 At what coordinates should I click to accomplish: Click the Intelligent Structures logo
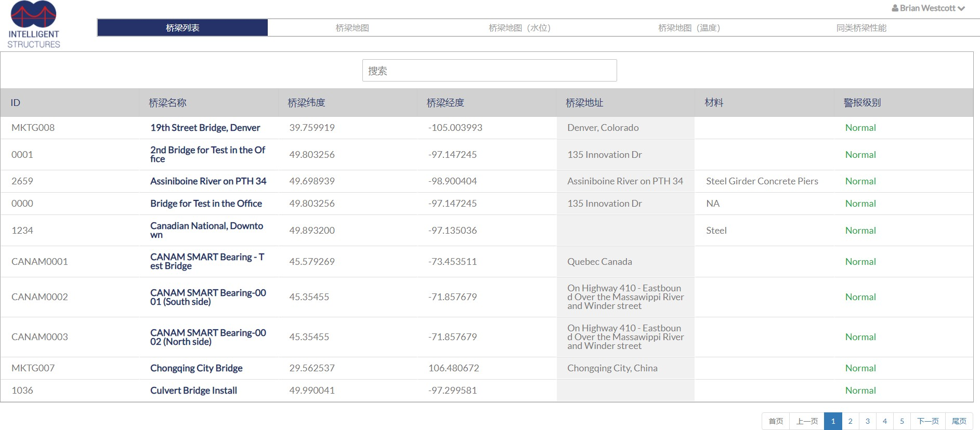tap(34, 24)
